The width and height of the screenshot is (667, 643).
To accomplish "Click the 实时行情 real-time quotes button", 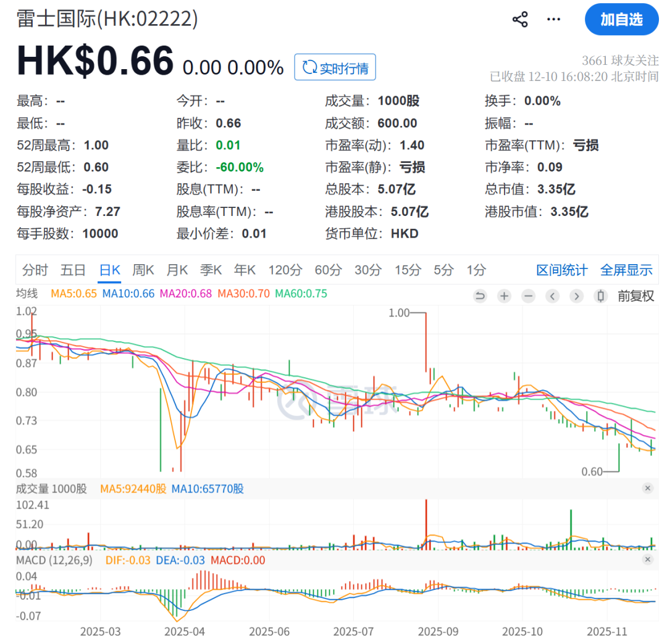I will [334, 68].
